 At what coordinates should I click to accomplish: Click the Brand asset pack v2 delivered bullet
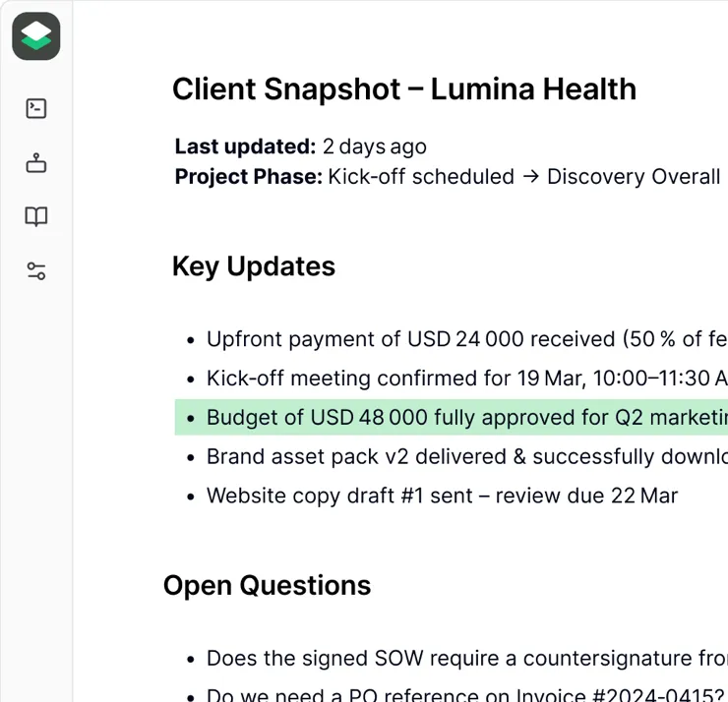[456, 456]
